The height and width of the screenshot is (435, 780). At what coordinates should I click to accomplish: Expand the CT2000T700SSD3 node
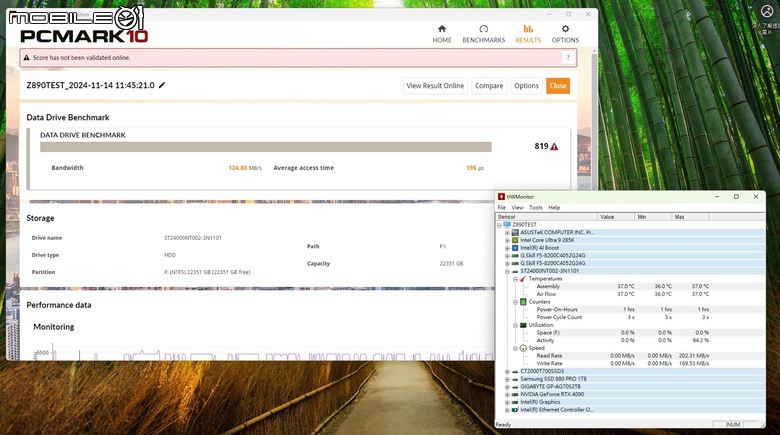(x=507, y=372)
